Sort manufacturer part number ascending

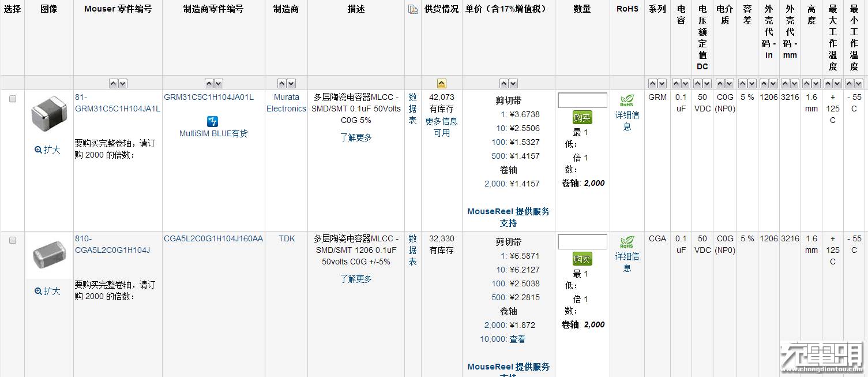coord(209,84)
